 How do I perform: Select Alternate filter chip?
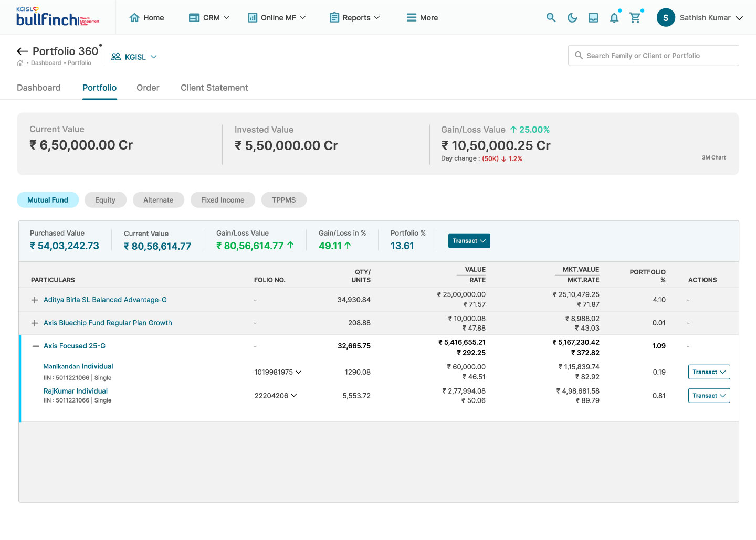pyautogui.click(x=158, y=200)
